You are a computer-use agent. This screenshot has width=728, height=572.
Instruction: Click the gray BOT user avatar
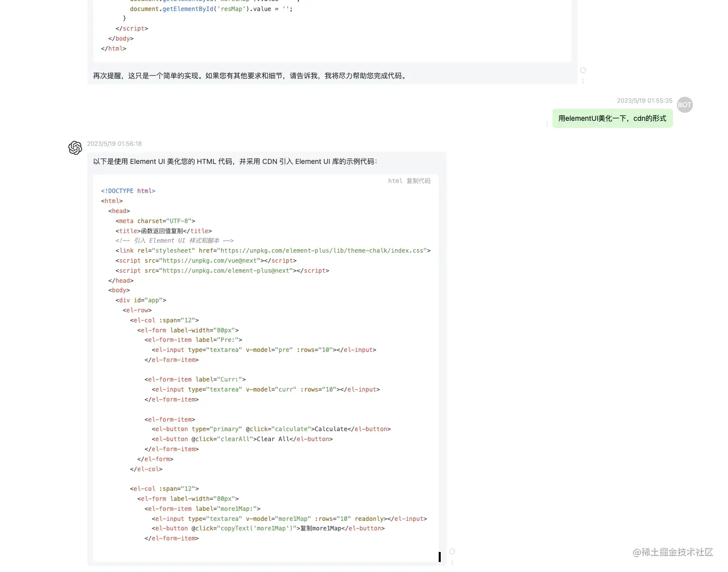tap(684, 105)
